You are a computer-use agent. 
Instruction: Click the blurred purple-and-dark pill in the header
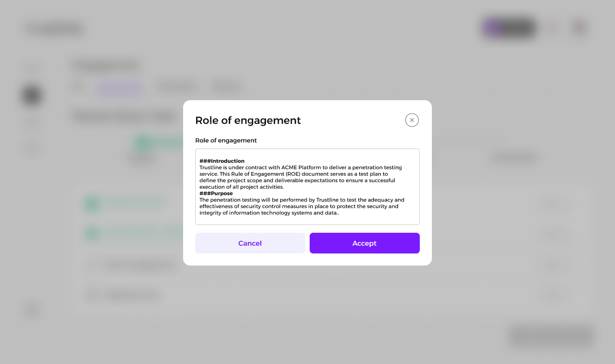pos(509,28)
